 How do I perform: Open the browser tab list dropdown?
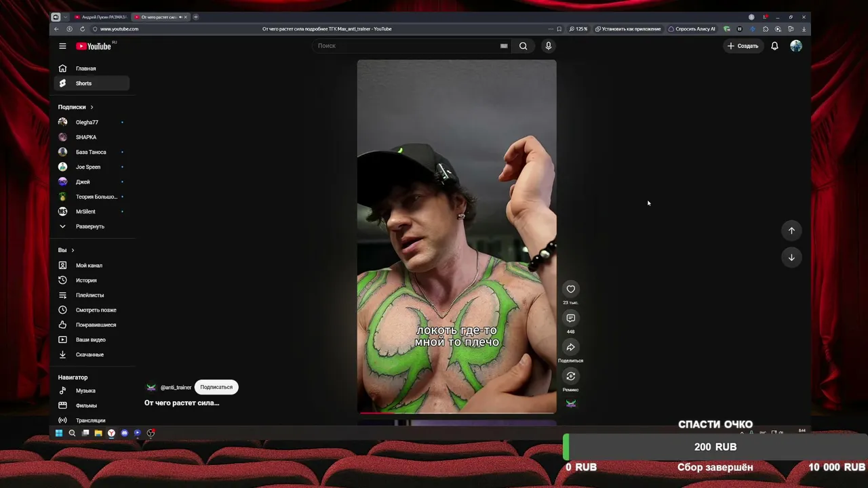point(66,17)
